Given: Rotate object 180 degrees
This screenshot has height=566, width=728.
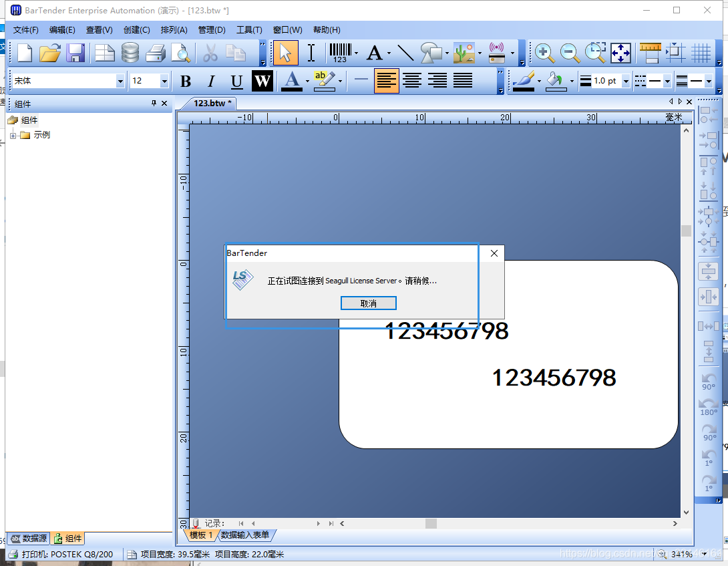Looking at the screenshot, I should (x=709, y=407).
